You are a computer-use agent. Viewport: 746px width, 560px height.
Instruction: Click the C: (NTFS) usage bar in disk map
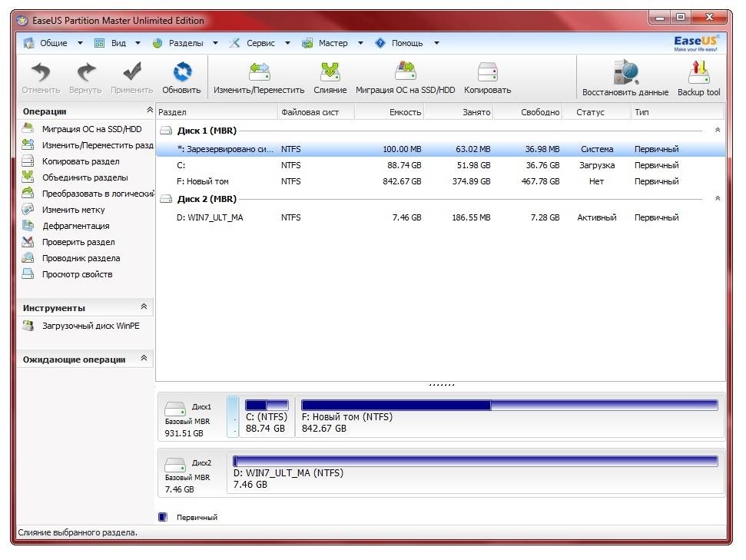[x=267, y=406]
